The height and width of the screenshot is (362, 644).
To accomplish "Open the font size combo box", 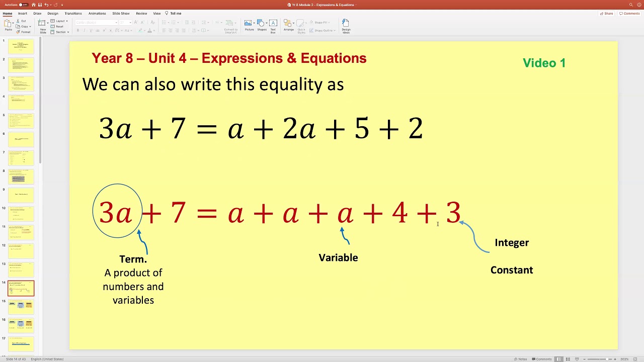I will (x=125, y=23).
